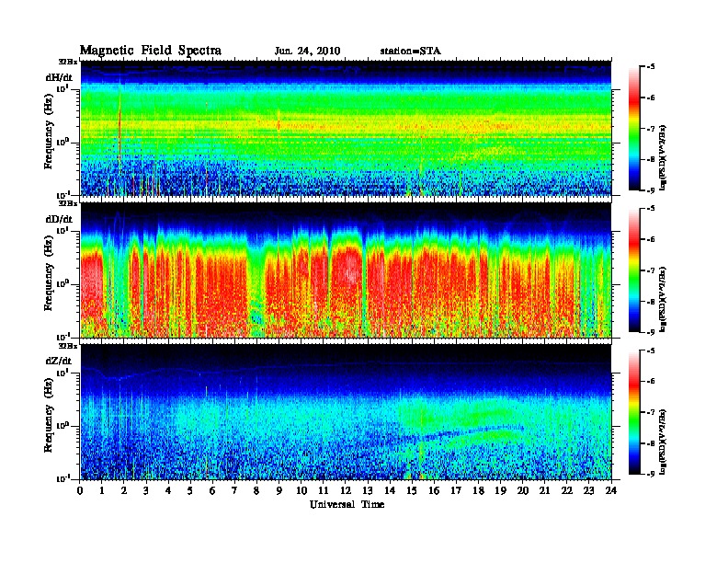Viewport: 728px width, 563px height.
Task: Click the 'Universal Time' axis title
Action: 347,504
